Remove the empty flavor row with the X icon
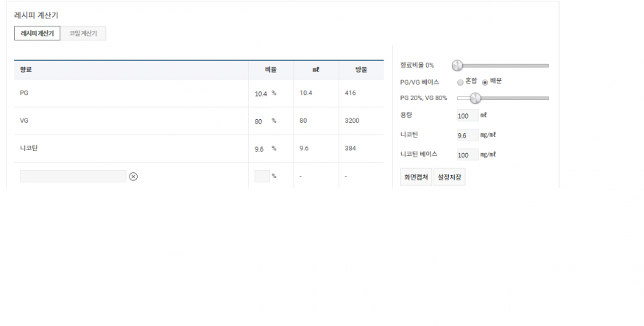This screenshot has height=326, width=644. [133, 176]
